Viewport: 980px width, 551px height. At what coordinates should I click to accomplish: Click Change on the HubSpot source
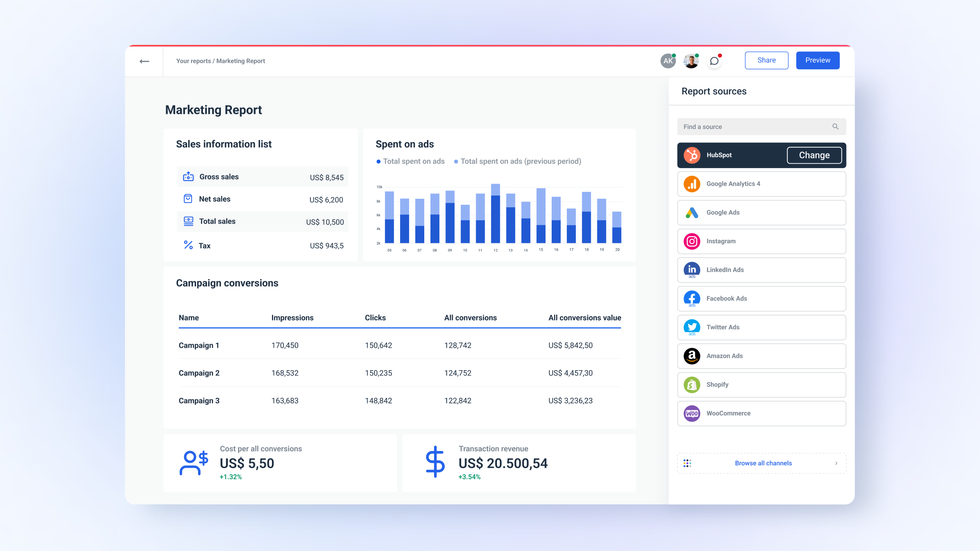coord(814,155)
